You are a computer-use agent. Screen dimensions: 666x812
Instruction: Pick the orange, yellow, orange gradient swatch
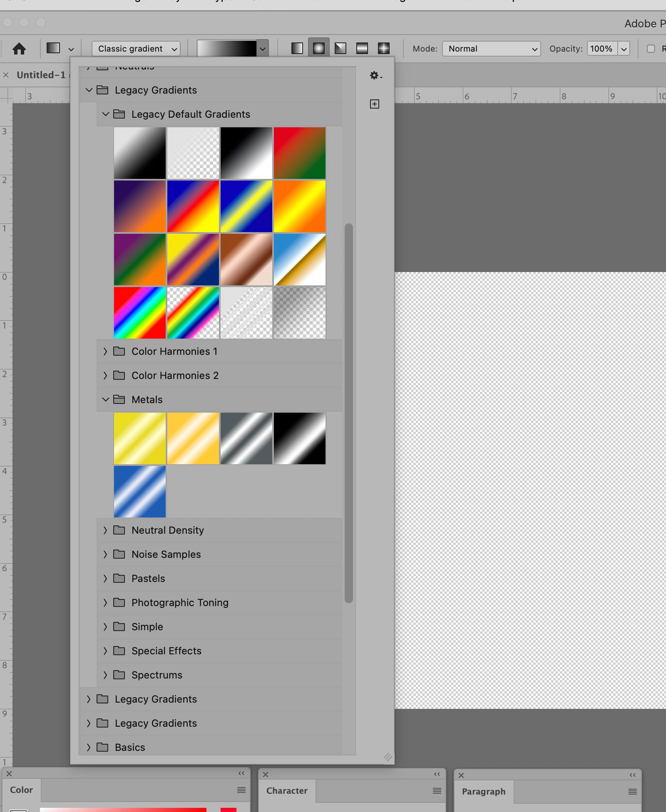tap(300, 206)
